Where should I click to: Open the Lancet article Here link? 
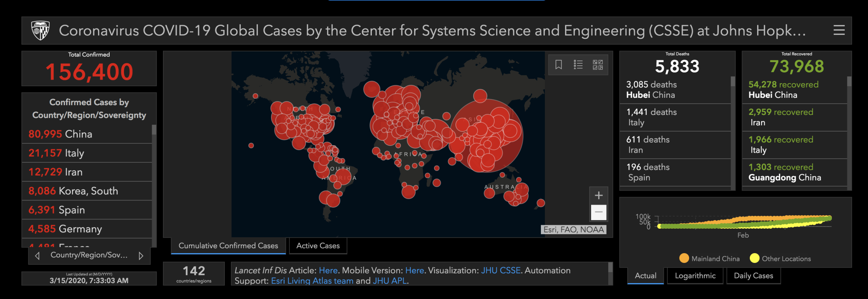pos(328,271)
